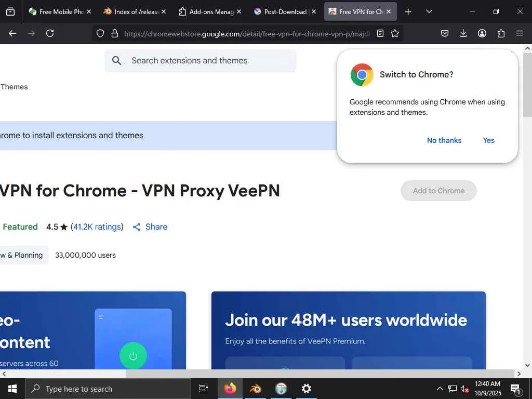Image resolution: width=532 pixels, height=399 pixels.
Task: Open the Join our 48M+ users screenshot
Action: [x=349, y=330]
